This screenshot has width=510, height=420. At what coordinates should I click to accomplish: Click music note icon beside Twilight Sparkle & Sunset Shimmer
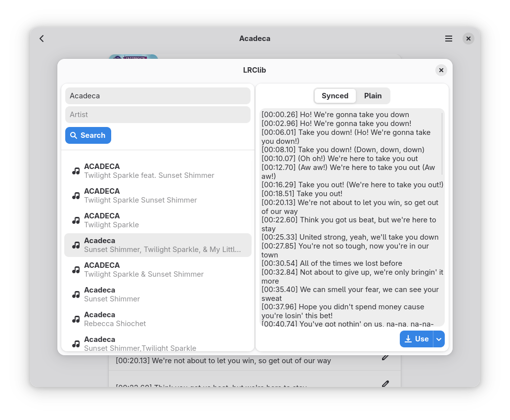(x=76, y=270)
